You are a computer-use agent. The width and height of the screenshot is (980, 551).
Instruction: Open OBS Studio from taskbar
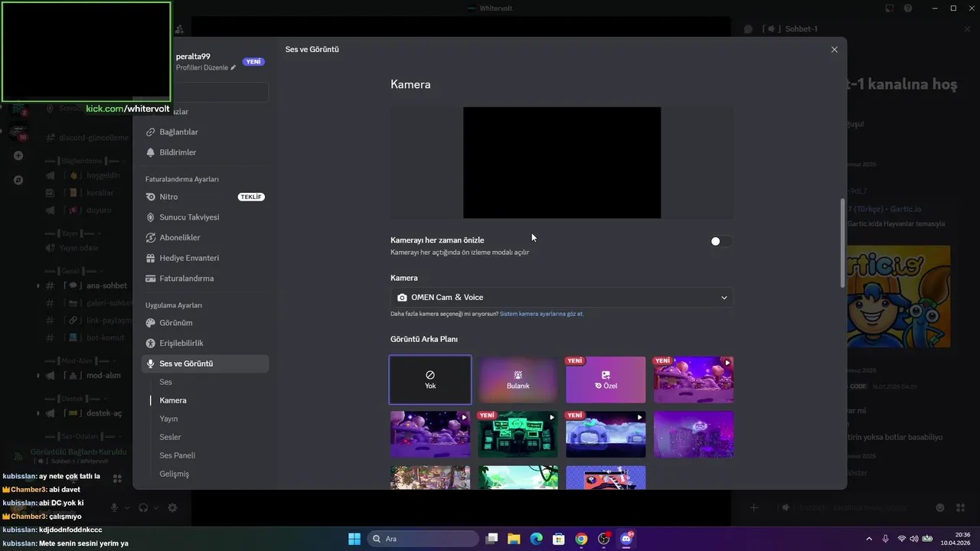click(x=604, y=539)
